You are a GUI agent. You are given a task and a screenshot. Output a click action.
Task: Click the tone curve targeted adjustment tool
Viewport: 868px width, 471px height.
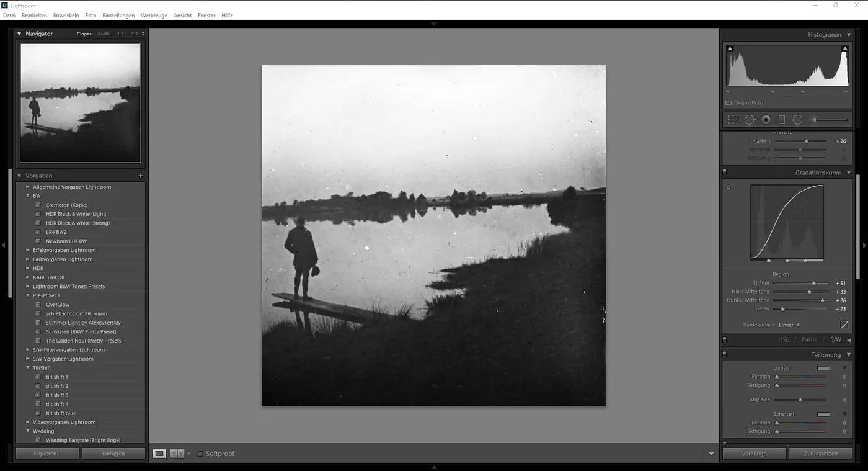point(728,187)
